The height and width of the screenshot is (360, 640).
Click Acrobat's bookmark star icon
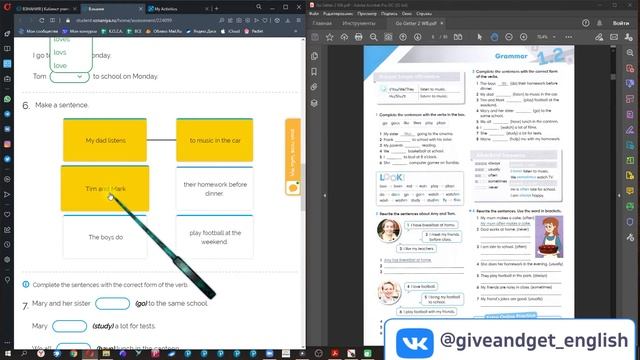click(330, 37)
